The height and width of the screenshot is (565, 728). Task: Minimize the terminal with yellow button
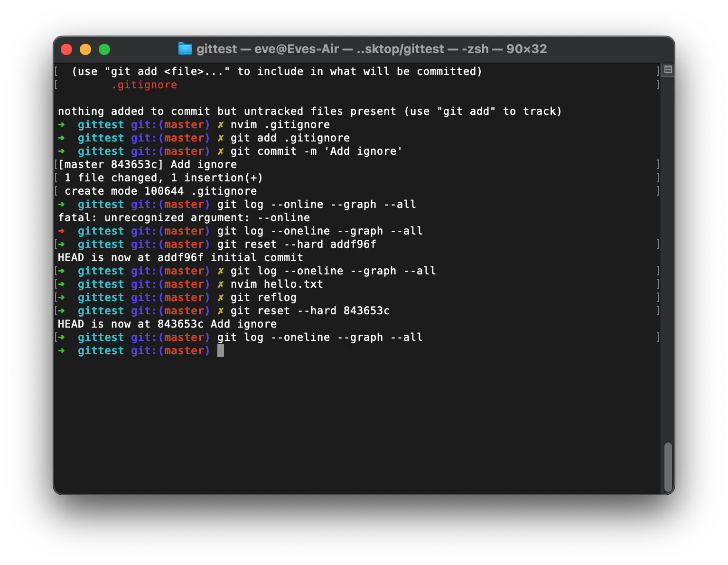tap(85, 49)
